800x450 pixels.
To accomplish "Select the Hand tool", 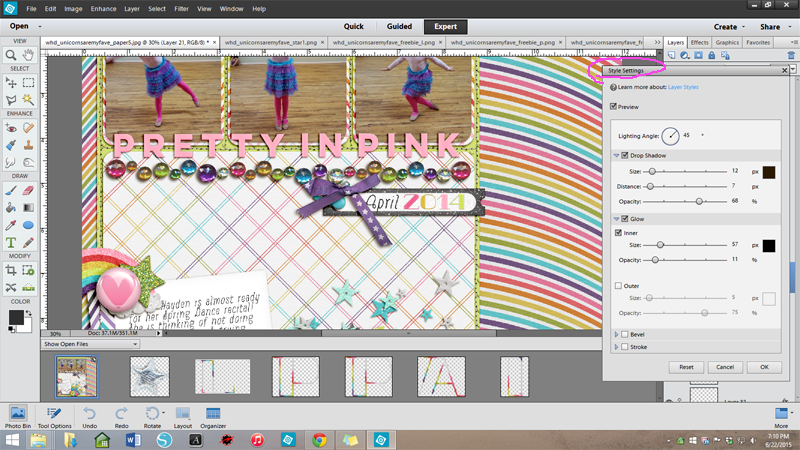I will point(29,55).
